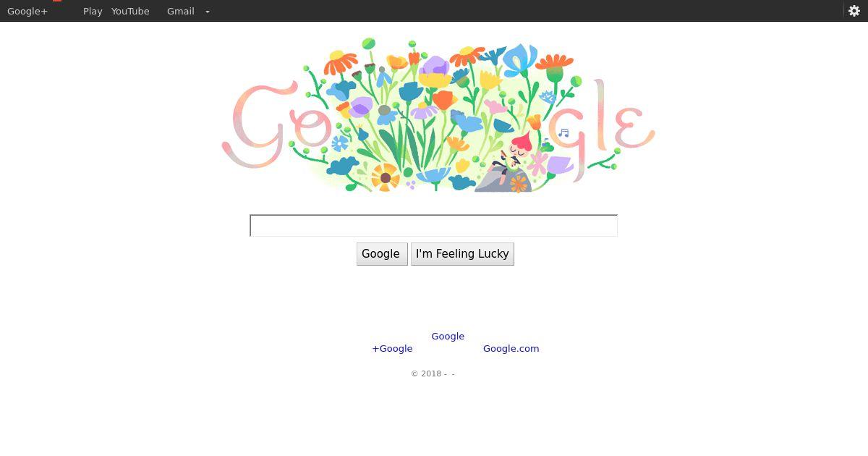Go to YouTube from the top bar
This screenshot has height=456, width=868.
130,11
